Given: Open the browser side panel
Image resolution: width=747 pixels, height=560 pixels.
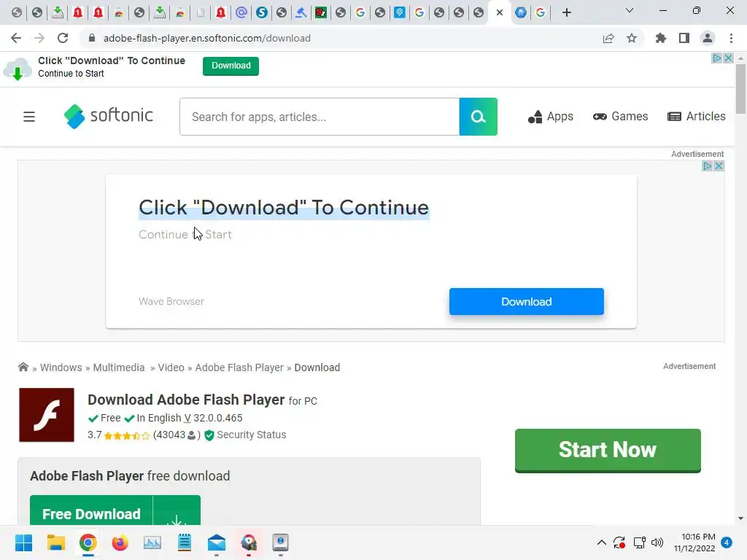Looking at the screenshot, I should click(684, 38).
